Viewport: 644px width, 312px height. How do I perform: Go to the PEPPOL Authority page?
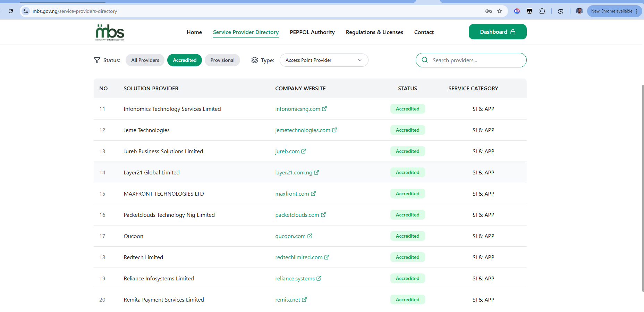tap(312, 32)
